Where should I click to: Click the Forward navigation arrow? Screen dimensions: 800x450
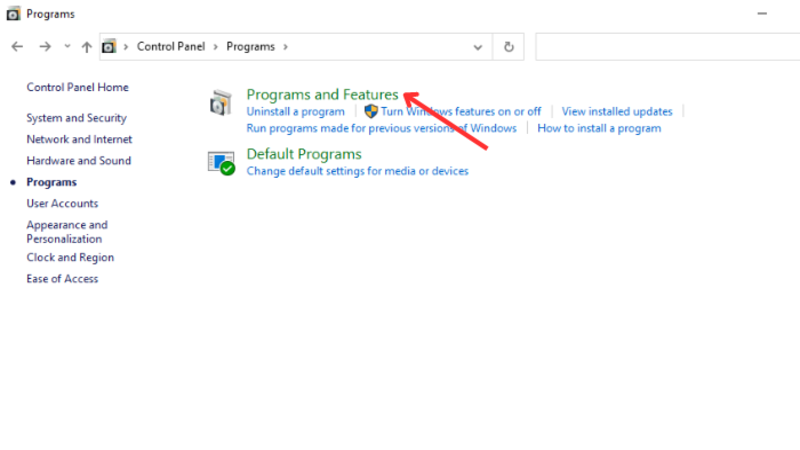coord(45,47)
